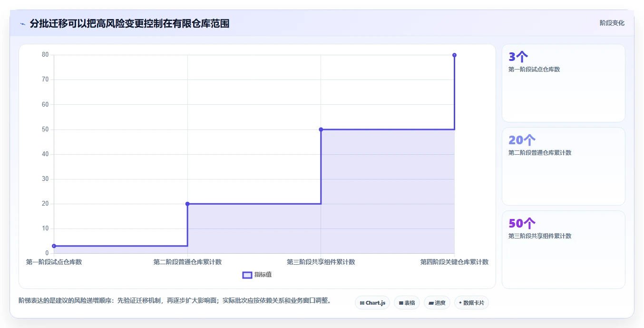Click card caption 第二阶段普通仓库累计数
The width and height of the screenshot is (644, 328).
click(x=540, y=153)
